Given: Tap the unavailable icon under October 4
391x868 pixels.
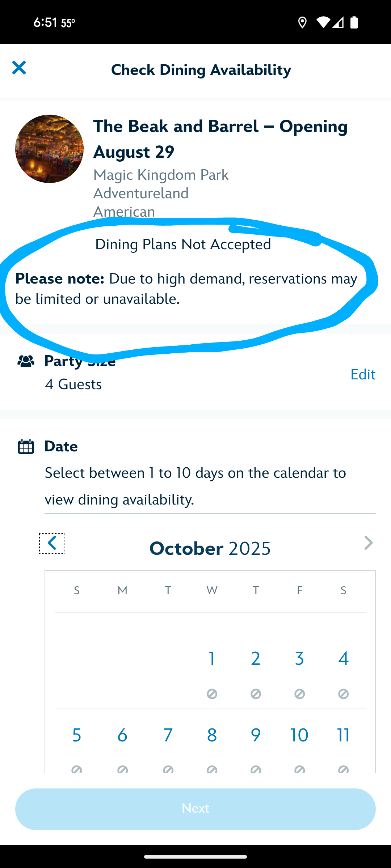Looking at the screenshot, I should 343,694.
